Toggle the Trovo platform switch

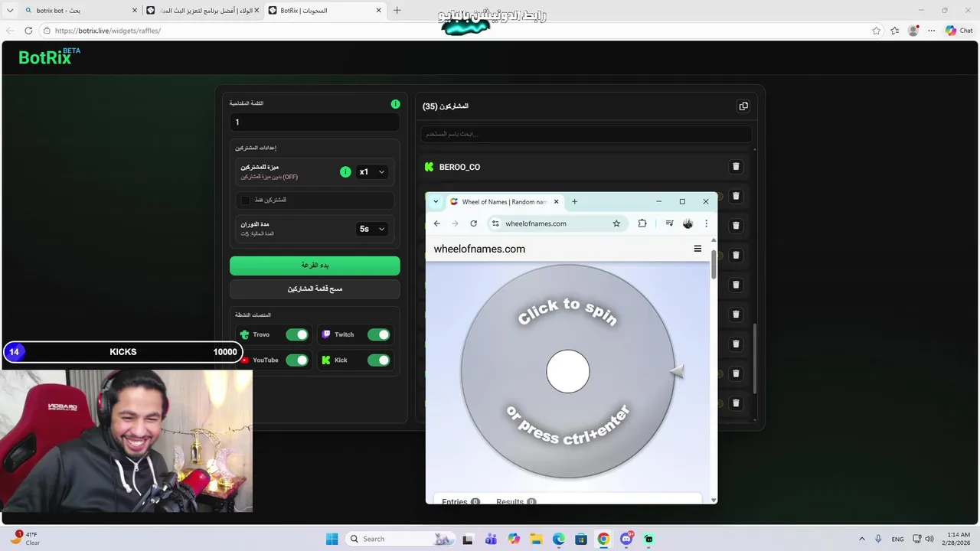tap(297, 334)
